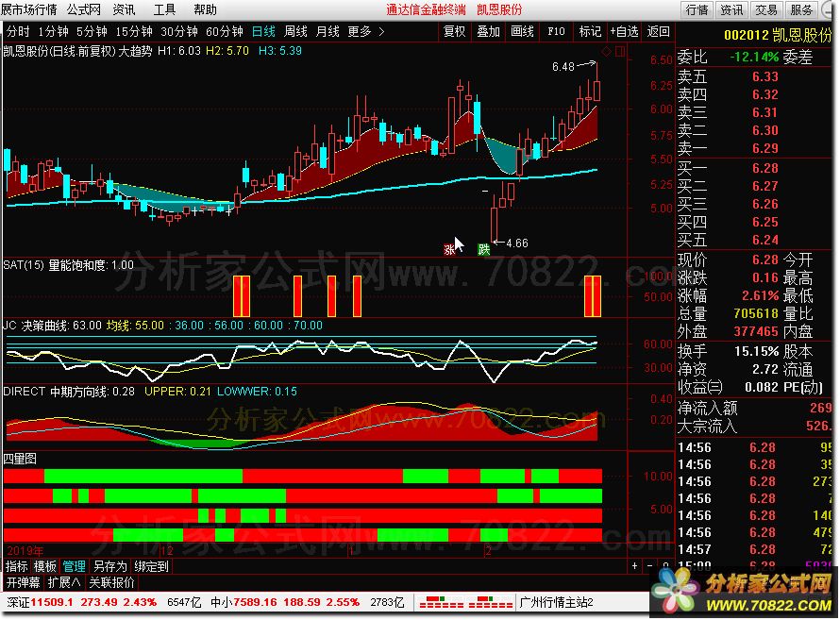
Task: Switch to the 周线 weekly chart tab
Action: click(295, 30)
